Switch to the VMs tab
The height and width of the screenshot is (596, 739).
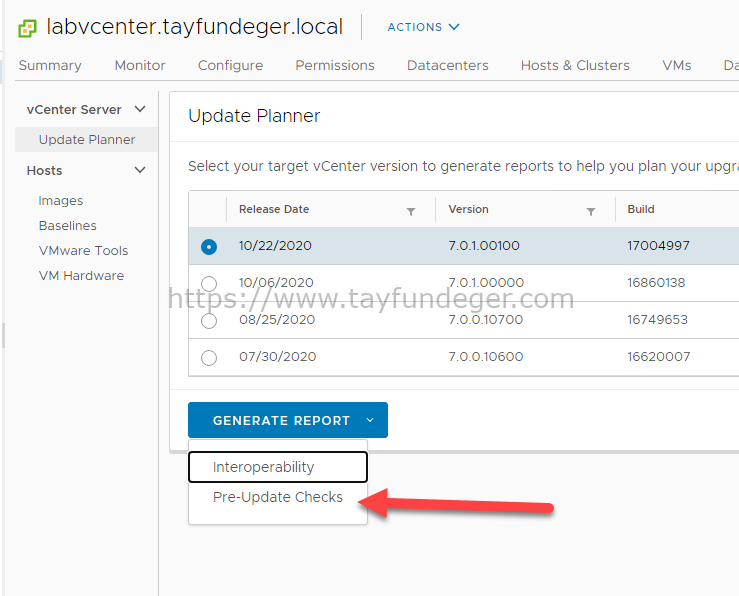click(677, 65)
